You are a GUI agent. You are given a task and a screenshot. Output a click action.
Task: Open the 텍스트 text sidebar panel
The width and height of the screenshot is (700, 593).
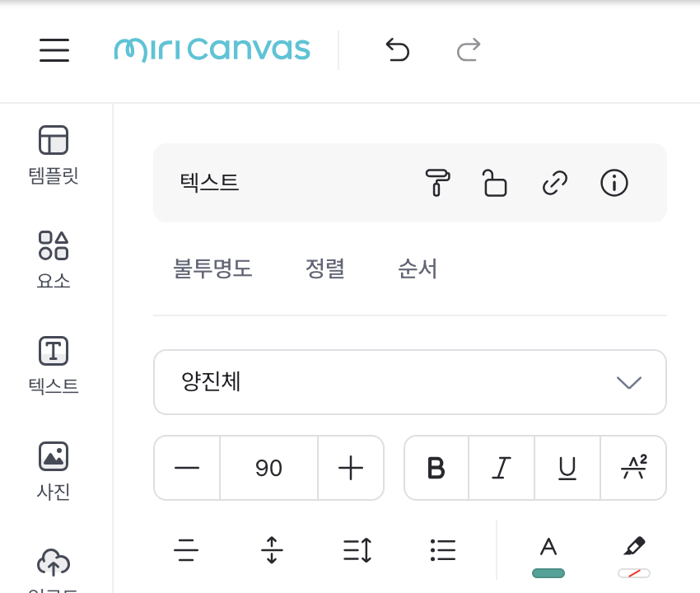[54, 365]
